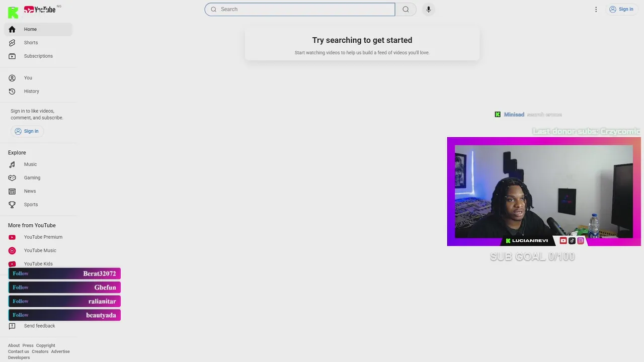Click the 'More from YouTube' heading
Screen dimensions: 644x362
click(x=32, y=225)
